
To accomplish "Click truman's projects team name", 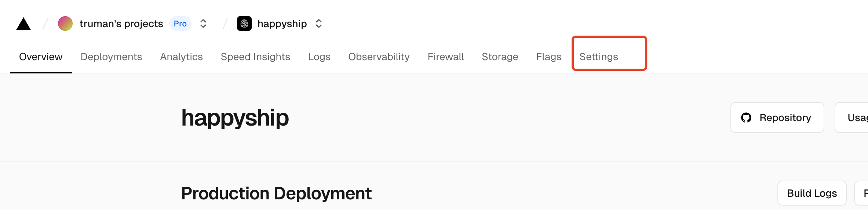I will click(121, 23).
